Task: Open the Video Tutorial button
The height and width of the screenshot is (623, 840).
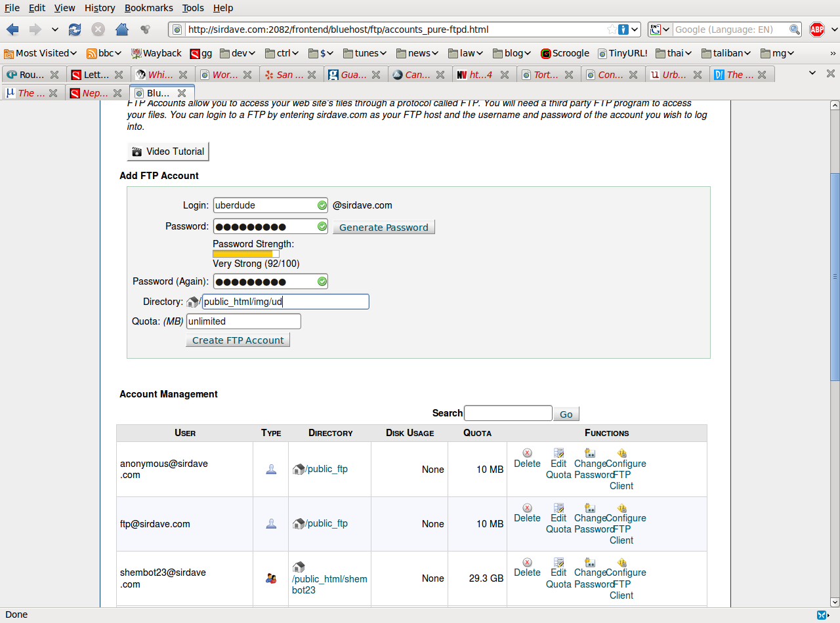Action: (x=168, y=151)
